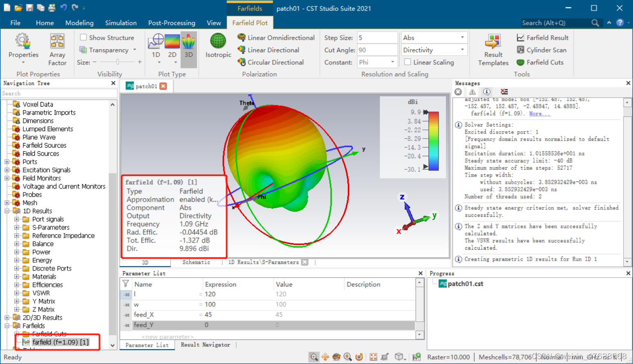Clear messages list icon
This screenshot has width=633, height=364.
(504, 92)
